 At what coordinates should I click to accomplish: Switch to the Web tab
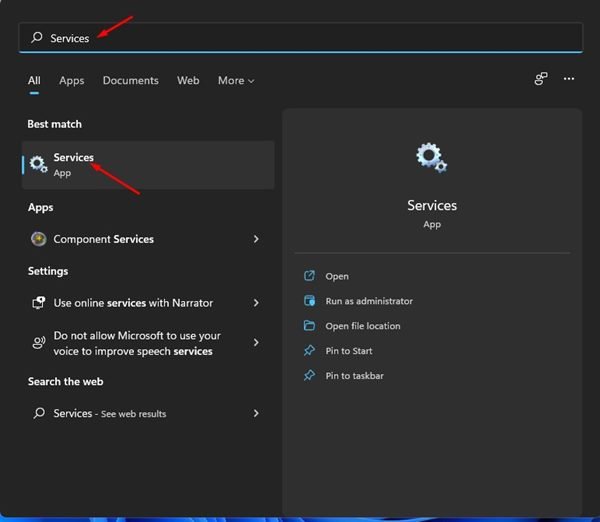(x=188, y=80)
